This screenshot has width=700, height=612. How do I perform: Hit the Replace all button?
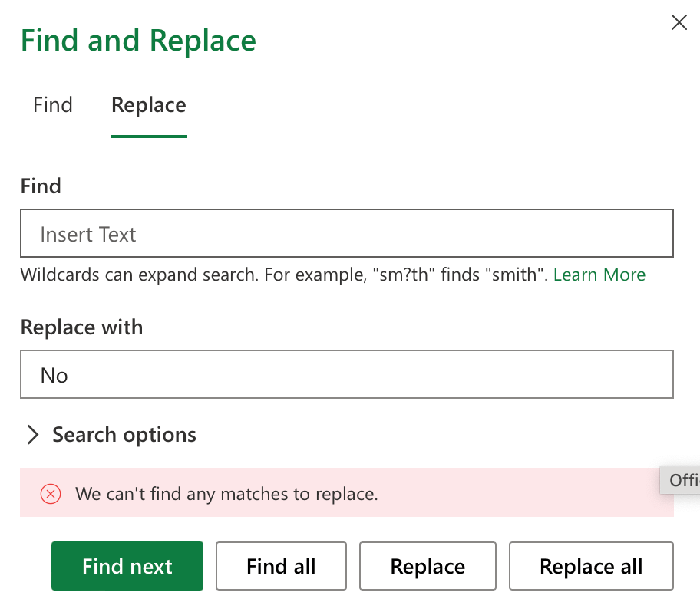click(591, 567)
